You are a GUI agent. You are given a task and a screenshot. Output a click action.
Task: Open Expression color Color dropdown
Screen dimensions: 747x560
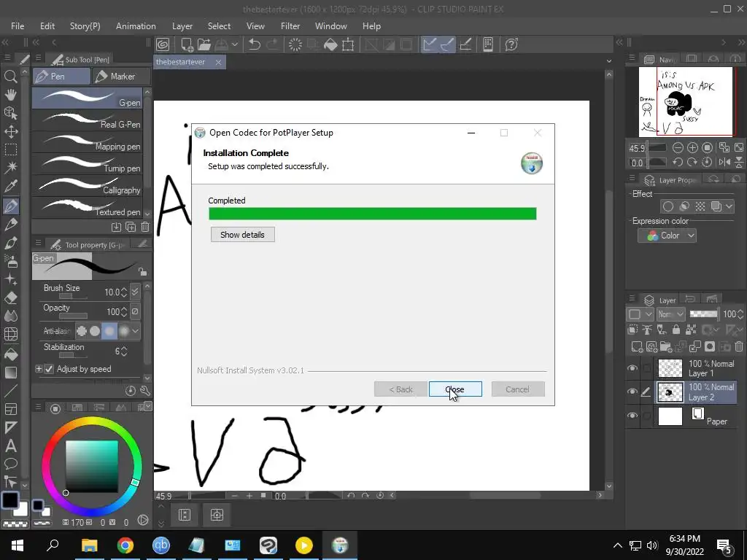pos(667,236)
